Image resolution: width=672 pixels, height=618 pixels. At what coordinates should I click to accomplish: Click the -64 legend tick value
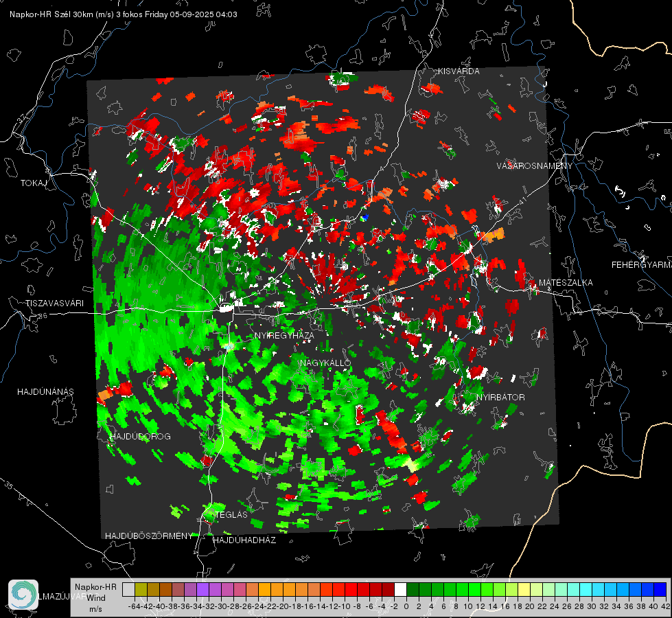click(135, 606)
